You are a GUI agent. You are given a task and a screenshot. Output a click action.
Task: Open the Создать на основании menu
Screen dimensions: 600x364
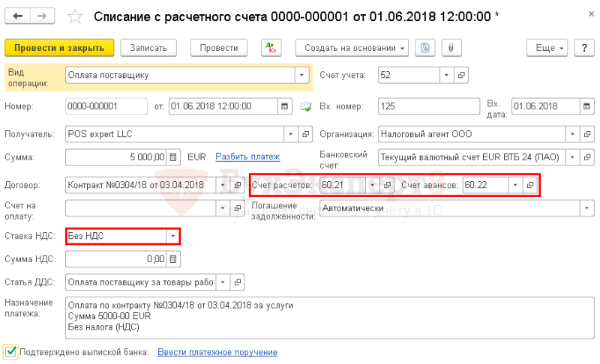click(352, 48)
